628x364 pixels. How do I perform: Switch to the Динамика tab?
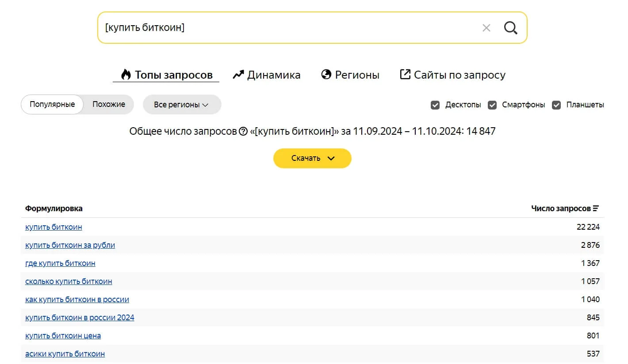[267, 75]
